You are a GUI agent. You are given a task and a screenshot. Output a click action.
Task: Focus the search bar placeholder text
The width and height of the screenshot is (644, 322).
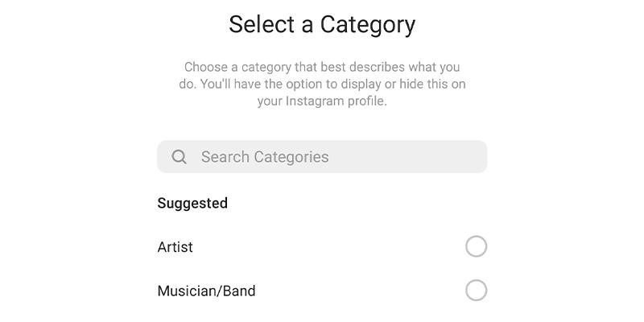[x=265, y=157]
